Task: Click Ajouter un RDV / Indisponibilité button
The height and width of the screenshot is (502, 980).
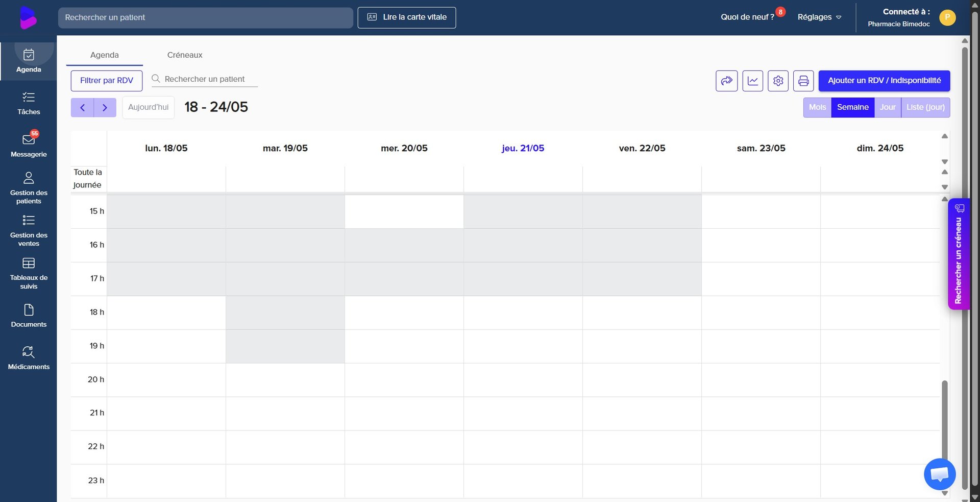Action: (x=884, y=81)
